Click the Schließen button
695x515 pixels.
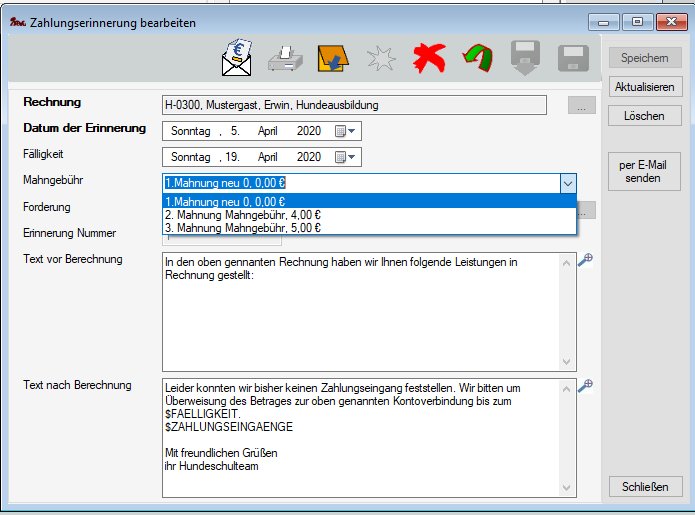tap(644, 487)
